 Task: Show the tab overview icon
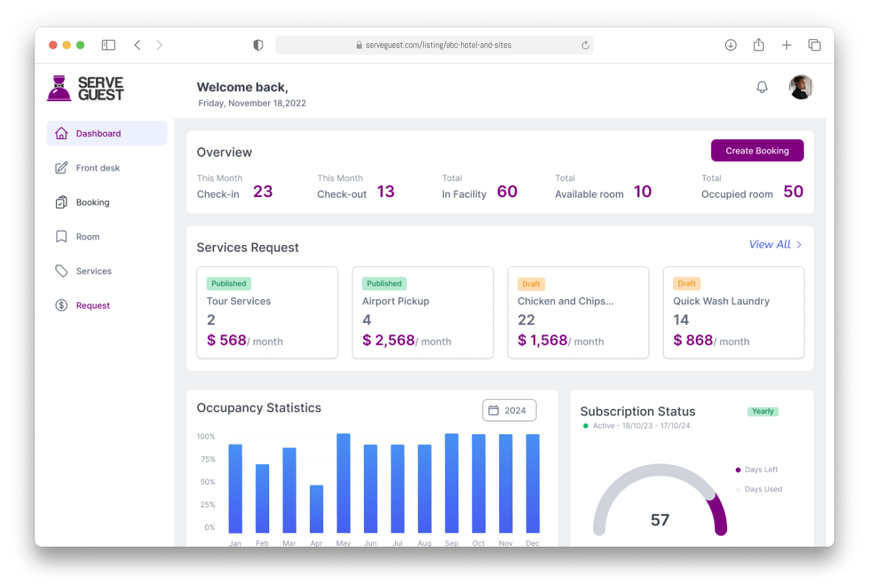pos(814,45)
